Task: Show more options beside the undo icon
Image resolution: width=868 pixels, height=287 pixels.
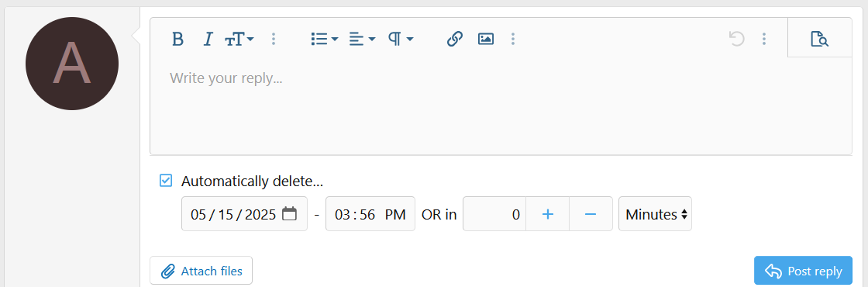Action: click(x=764, y=39)
